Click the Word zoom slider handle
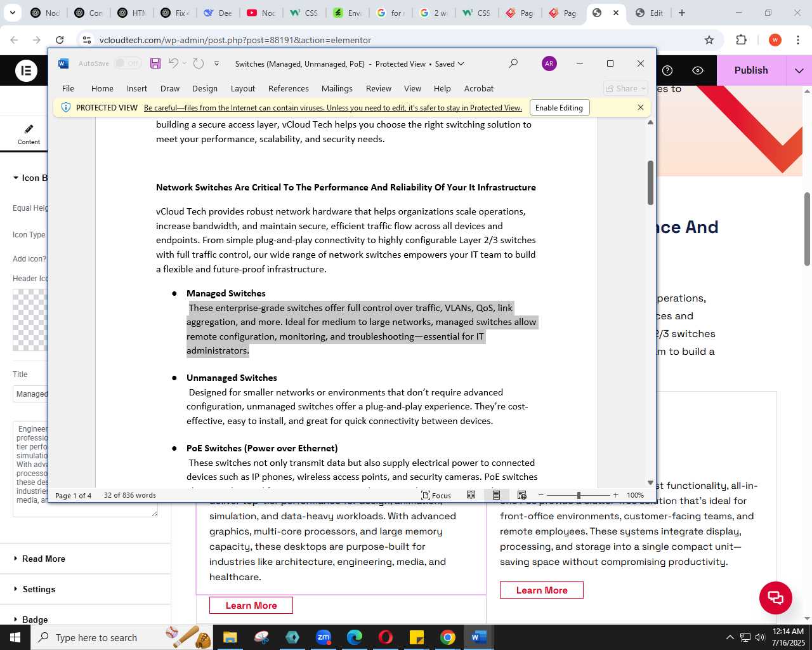The width and height of the screenshot is (812, 650). (x=579, y=495)
